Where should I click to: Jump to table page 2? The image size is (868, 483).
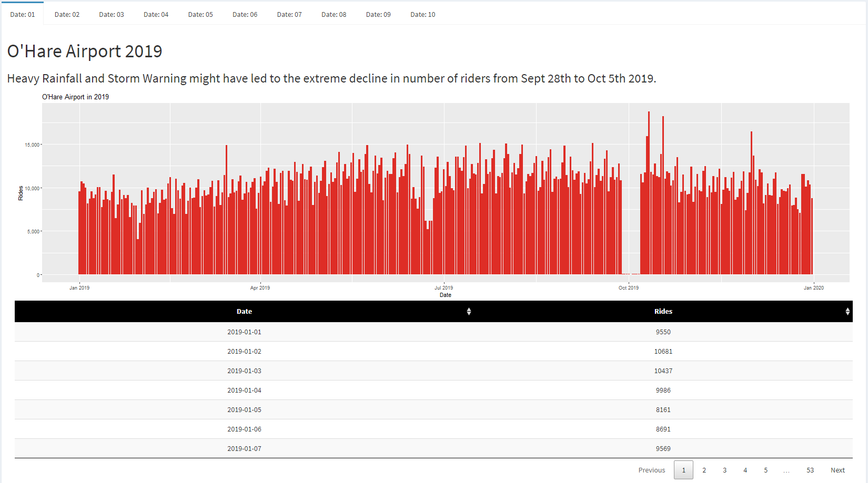(704, 470)
